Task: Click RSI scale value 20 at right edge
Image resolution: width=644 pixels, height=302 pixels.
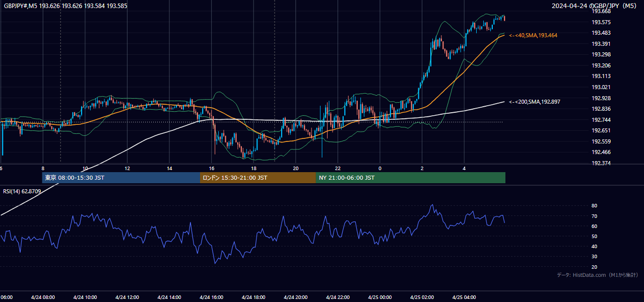Action: pos(594,267)
